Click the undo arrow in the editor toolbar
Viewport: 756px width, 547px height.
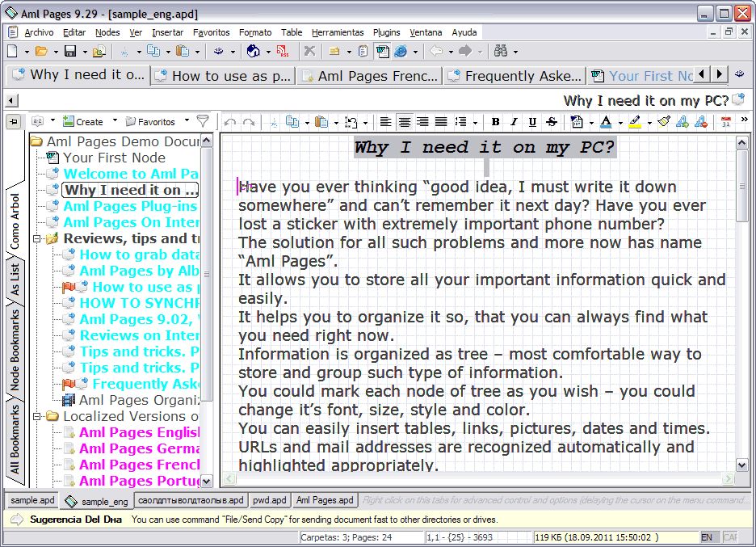click(230, 122)
